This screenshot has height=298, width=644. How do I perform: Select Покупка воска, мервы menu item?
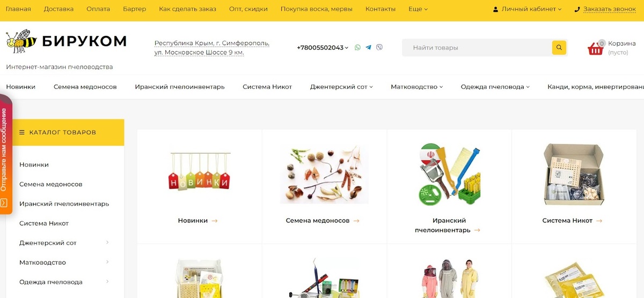[x=317, y=9]
